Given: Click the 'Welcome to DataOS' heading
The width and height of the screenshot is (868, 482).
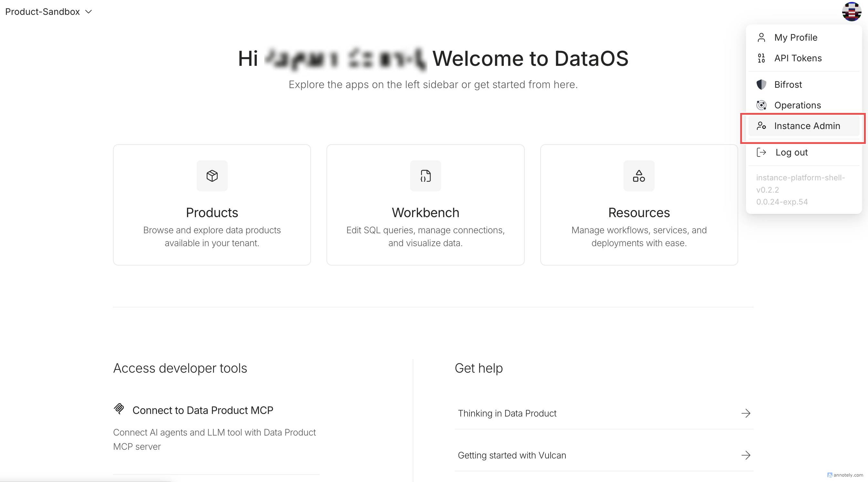Looking at the screenshot, I should click(530, 59).
